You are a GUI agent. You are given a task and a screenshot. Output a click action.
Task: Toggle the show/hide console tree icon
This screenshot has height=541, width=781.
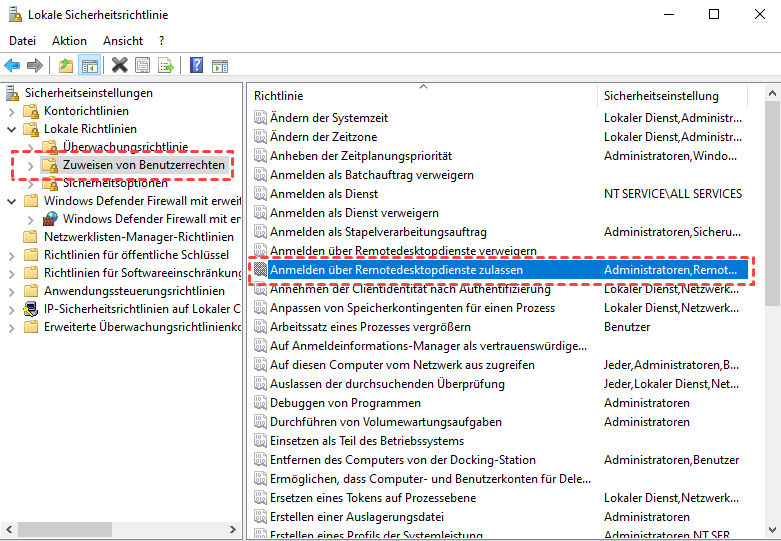90,65
